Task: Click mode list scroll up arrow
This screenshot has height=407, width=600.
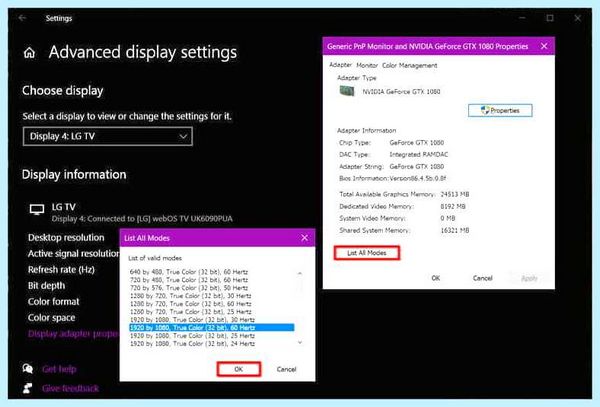Action: (300, 273)
